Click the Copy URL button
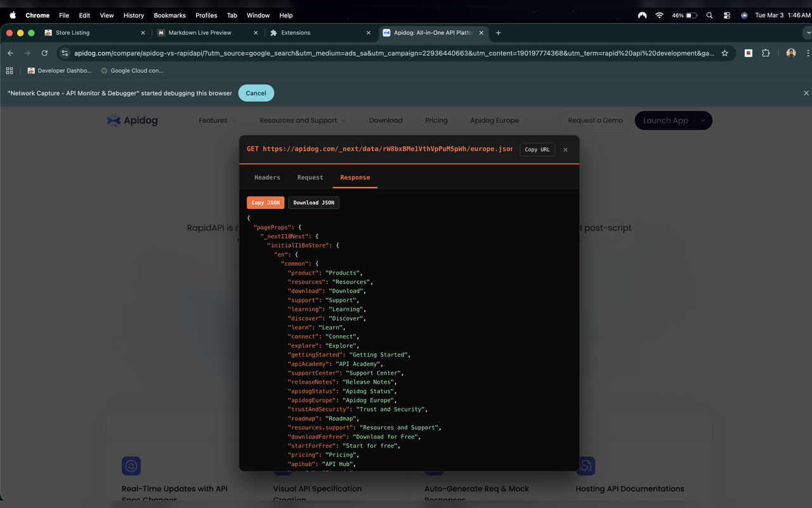This screenshot has height=508, width=812. [x=537, y=150]
